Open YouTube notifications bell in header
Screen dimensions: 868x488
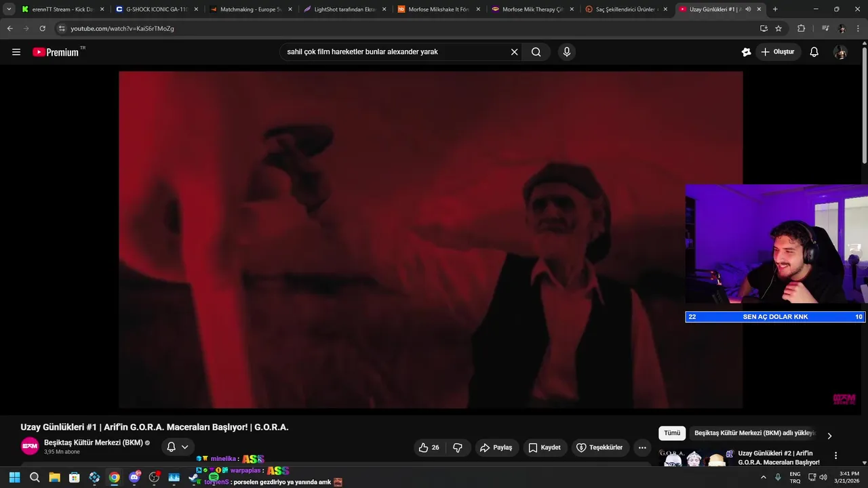814,52
